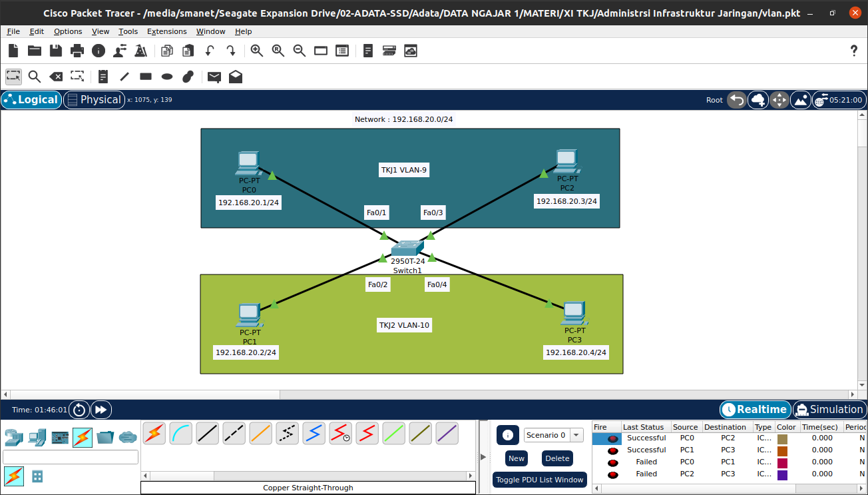Expand the PDU panel arrow
Viewport: 868px width, 495px height.
(483, 456)
